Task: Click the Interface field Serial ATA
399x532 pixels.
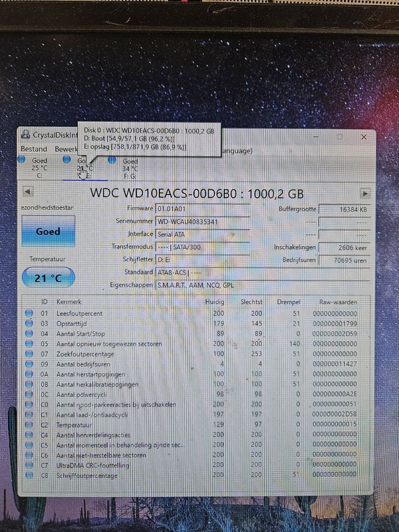Action: point(202,234)
